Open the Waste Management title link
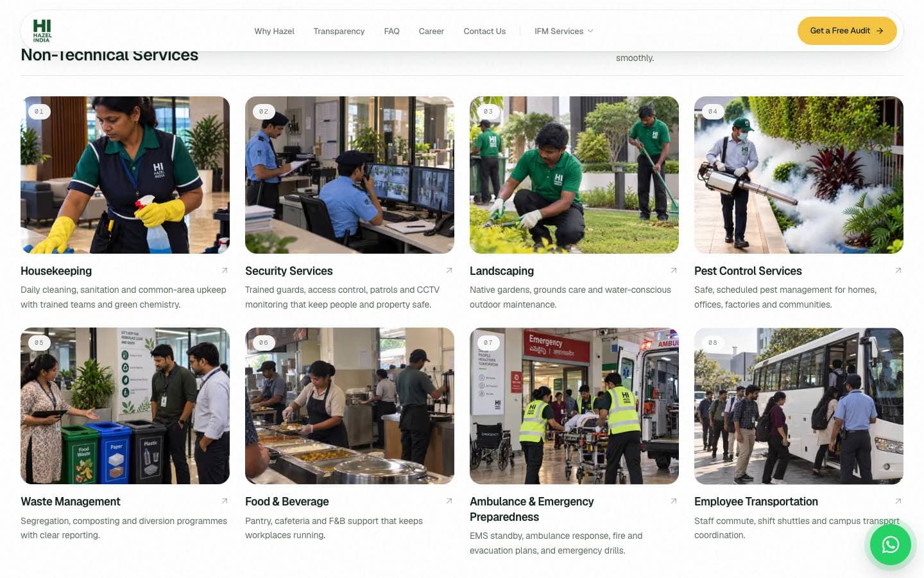The image size is (924, 578). click(x=71, y=502)
